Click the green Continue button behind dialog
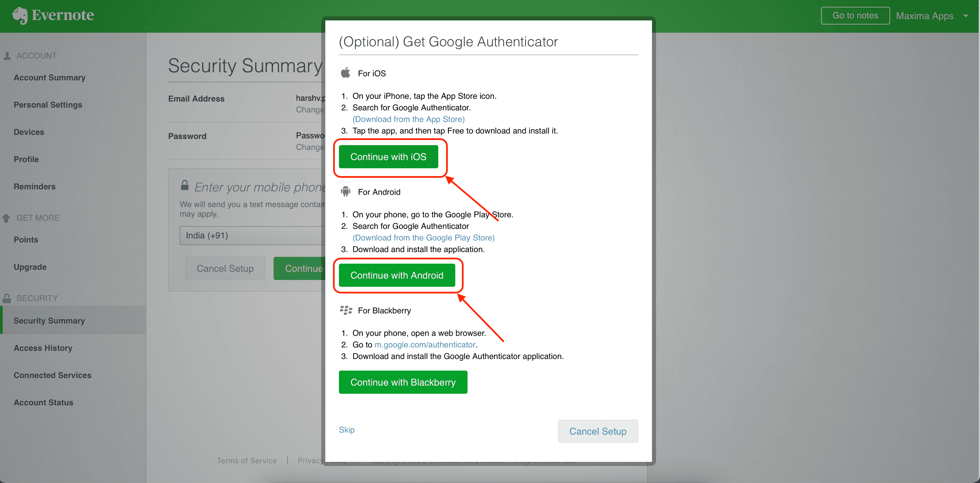Screen dimensions: 980x483 click(300, 268)
